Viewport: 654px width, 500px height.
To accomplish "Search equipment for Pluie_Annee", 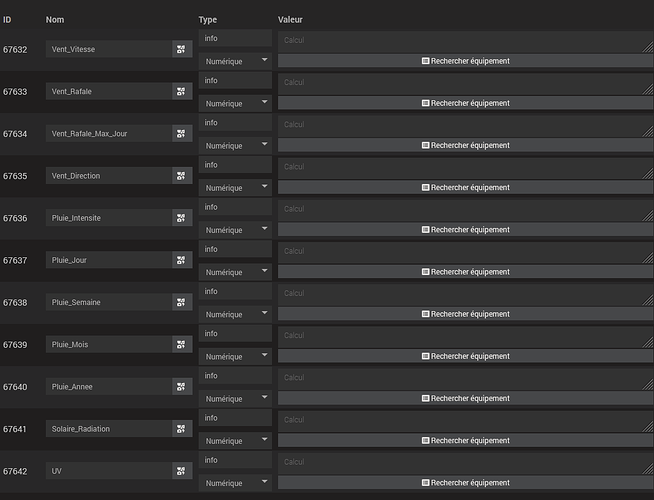I will pos(465,398).
